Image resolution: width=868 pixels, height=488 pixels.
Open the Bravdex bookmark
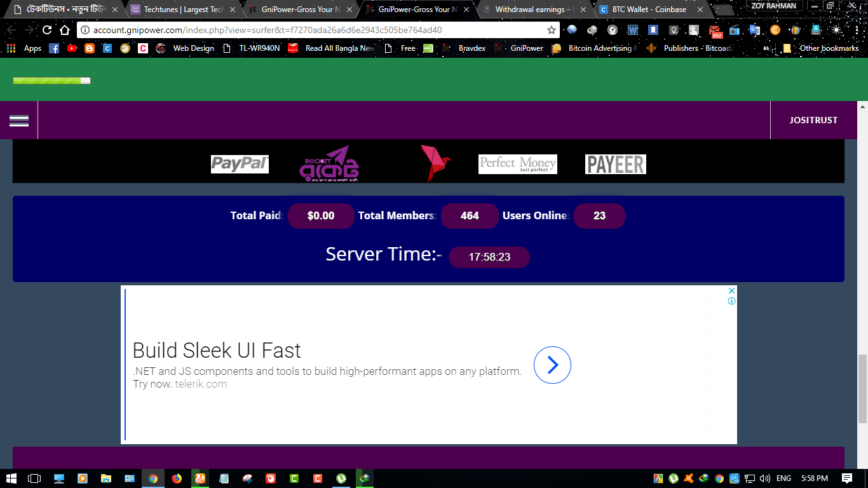tap(464, 48)
